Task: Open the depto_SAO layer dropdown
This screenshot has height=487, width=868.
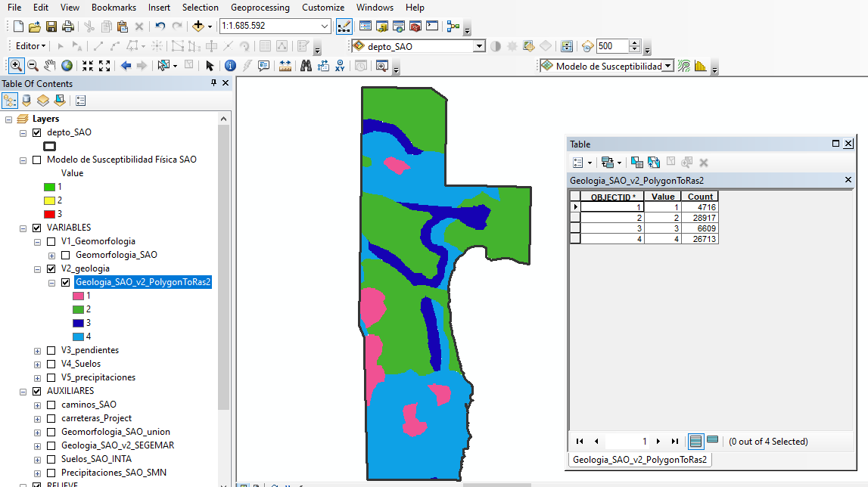Action: point(479,46)
